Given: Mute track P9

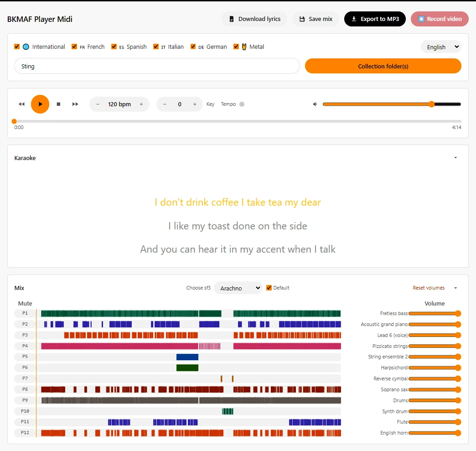Looking at the screenshot, I should 25,400.
